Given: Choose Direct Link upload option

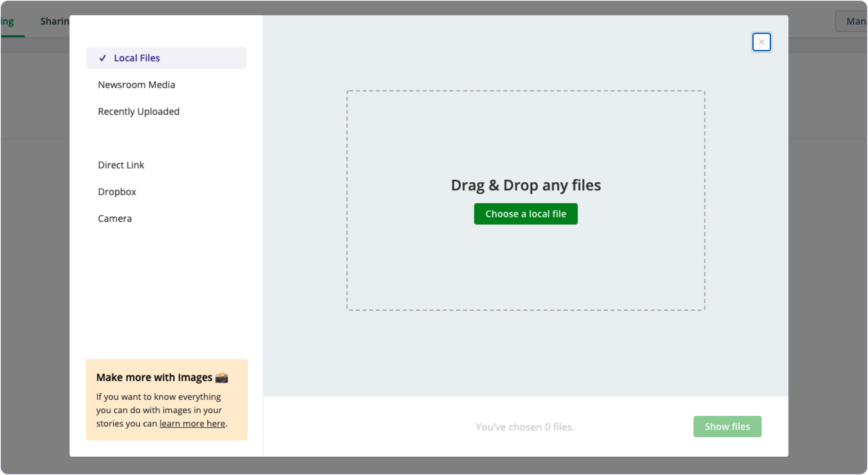Looking at the screenshot, I should (121, 165).
